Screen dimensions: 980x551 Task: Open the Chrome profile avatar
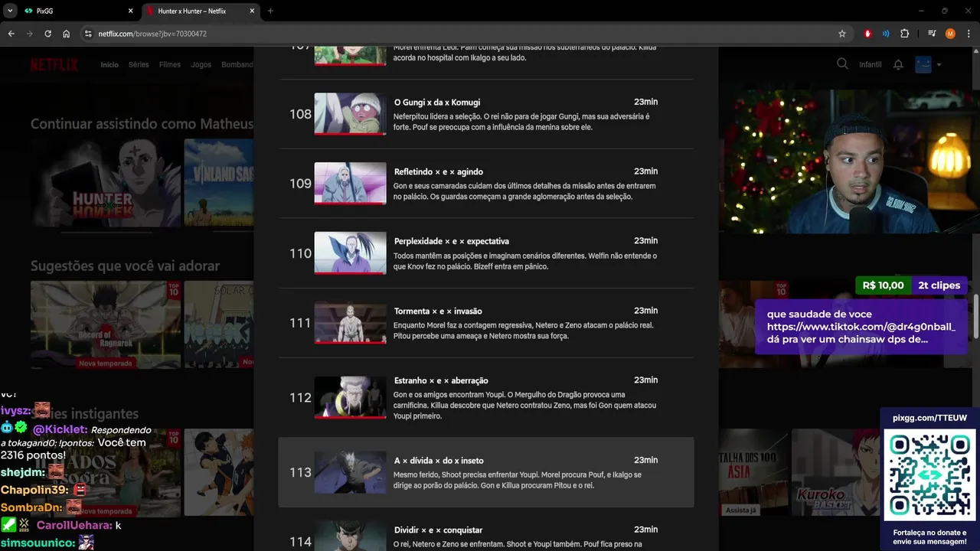click(x=950, y=34)
